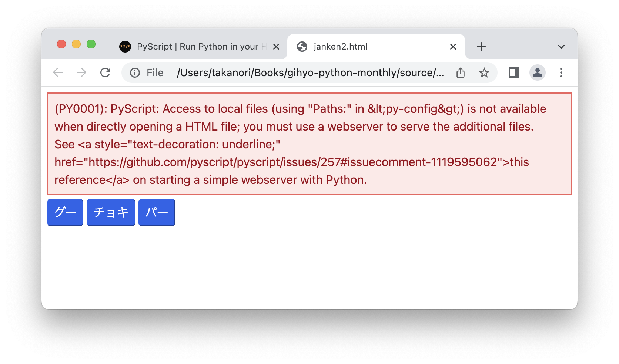Bookmark this page with the star
The image size is (619, 364).
[484, 73]
